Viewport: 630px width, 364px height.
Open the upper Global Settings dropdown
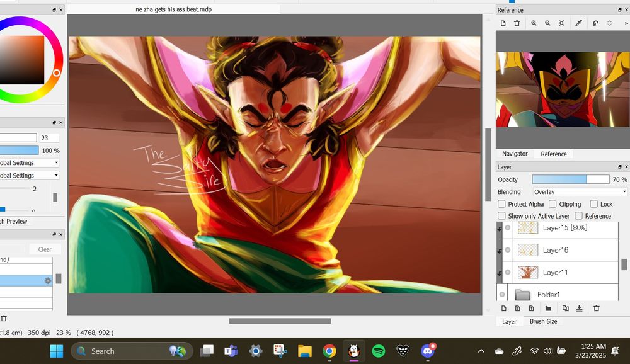point(29,162)
